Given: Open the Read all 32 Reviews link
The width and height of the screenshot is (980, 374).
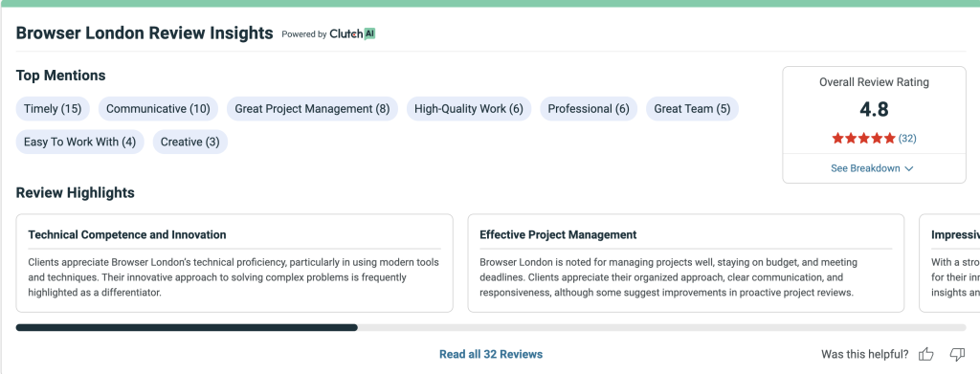Looking at the screenshot, I should click(491, 354).
